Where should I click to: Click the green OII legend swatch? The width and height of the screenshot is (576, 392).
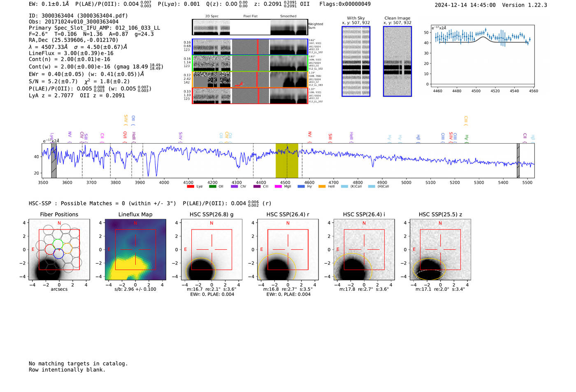pyautogui.click(x=212, y=187)
